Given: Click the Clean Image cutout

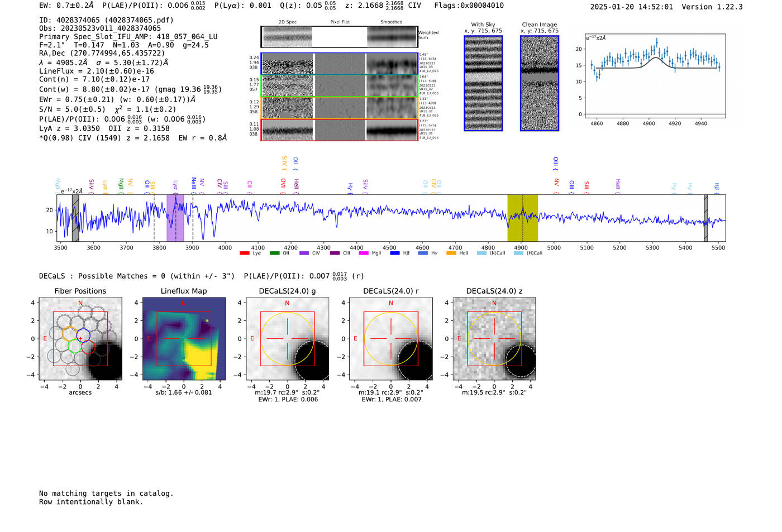Looking at the screenshot, I should coord(540,83).
